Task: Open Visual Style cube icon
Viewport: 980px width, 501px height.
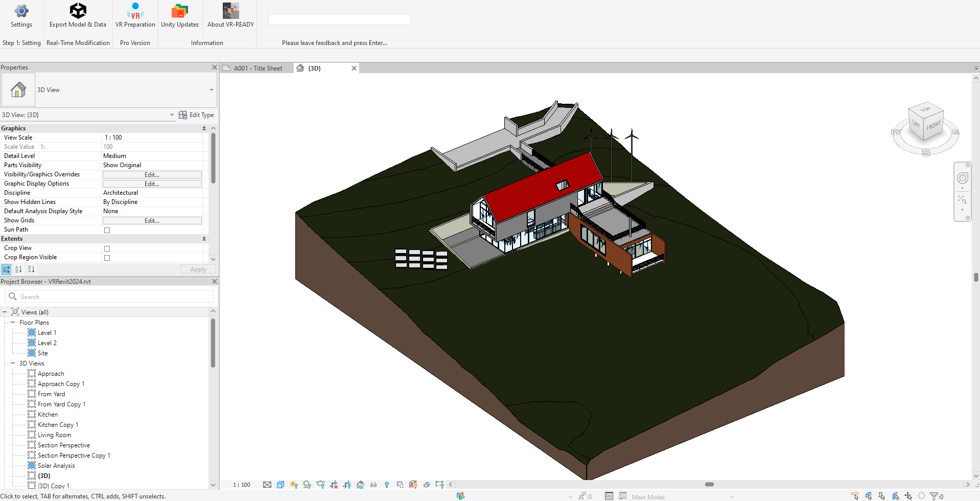Action: pyautogui.click(x=281, y=485)
